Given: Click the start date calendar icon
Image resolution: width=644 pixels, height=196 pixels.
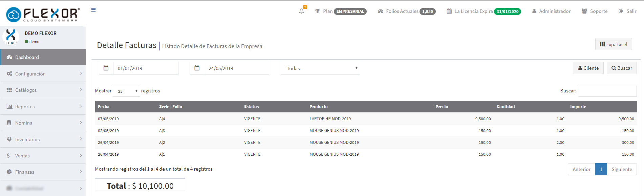Looking at the screenshot, I should click(x=106, y=68).
